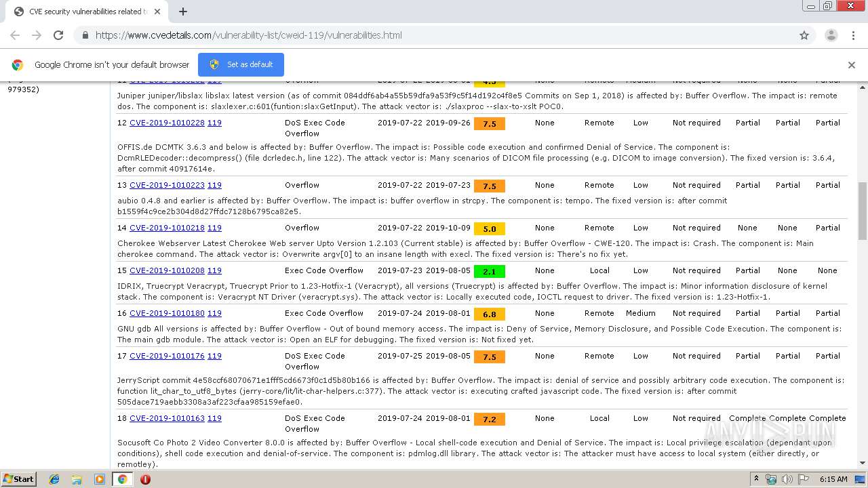868x488 pixels.
Task: Open a new tab with plus icon
Action: pos(182,12)
